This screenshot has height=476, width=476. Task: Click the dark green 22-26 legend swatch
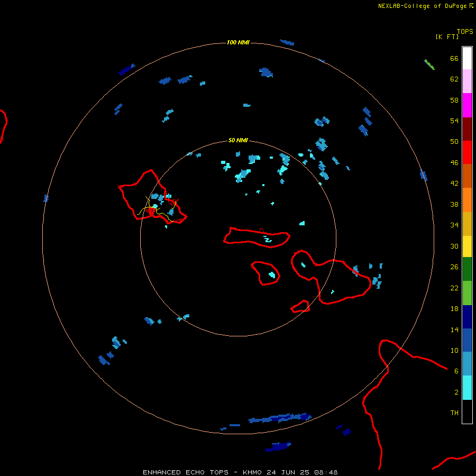pos(467,269)
